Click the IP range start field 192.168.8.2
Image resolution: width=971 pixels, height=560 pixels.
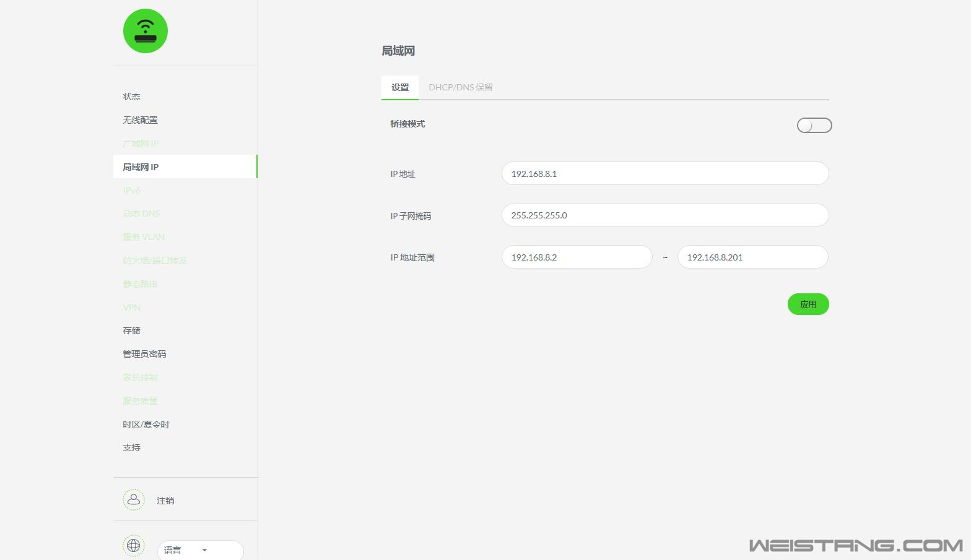pos(577,257)
